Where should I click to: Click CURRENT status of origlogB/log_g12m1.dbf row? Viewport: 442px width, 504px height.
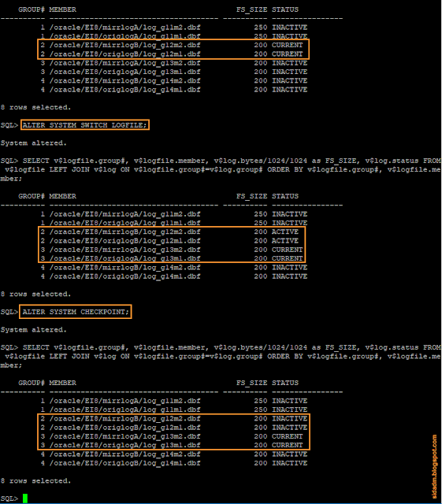(288, 54)
